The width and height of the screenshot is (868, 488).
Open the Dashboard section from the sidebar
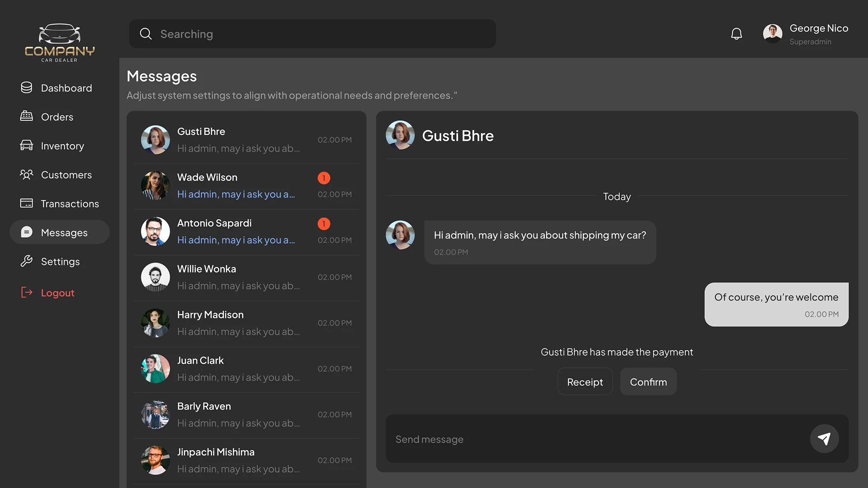66,88
